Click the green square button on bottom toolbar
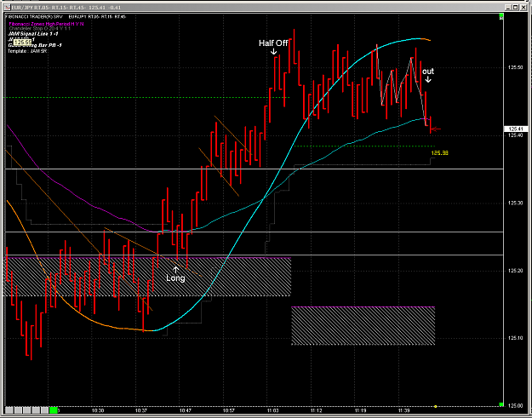Image resolution: width=532 pixels, height=418 pixels. 54,410
